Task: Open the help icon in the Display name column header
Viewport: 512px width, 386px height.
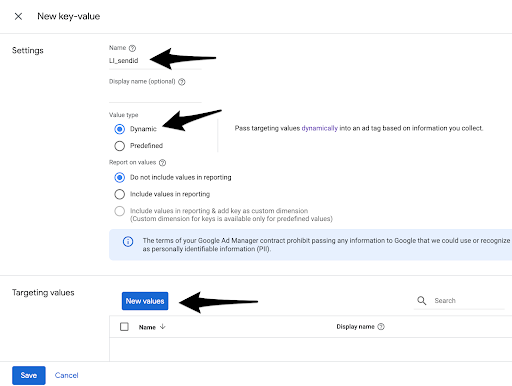Action: tap(381, 327)
